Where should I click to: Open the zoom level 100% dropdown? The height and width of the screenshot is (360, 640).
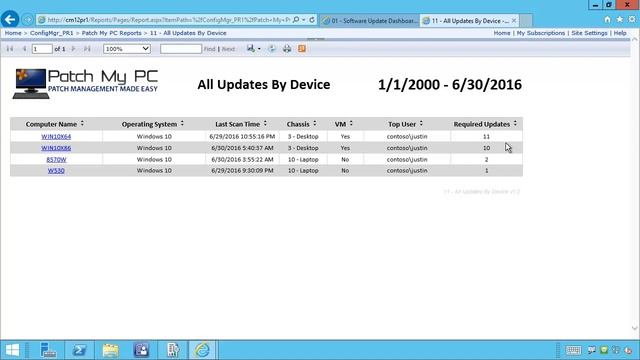click(127, 49)
